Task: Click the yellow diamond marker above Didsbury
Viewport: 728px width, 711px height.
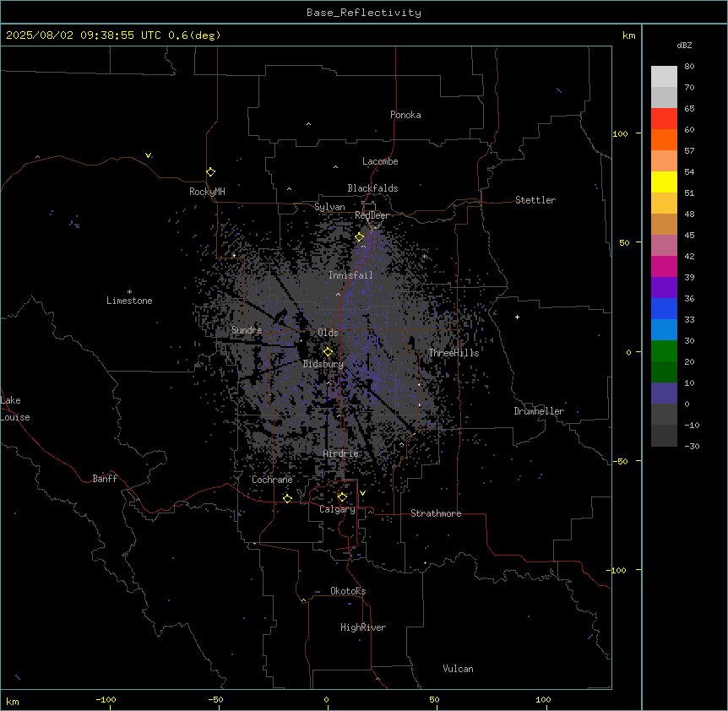Action: (x=328, y=351)
